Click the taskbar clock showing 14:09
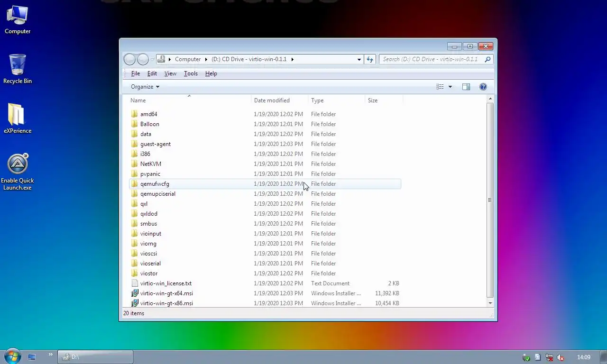 tap(583, 357)
